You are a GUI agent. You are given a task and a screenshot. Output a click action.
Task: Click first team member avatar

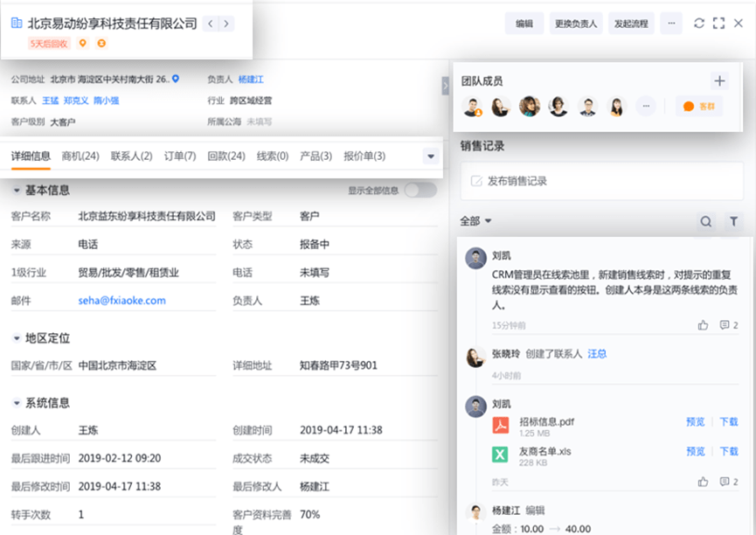472,107
